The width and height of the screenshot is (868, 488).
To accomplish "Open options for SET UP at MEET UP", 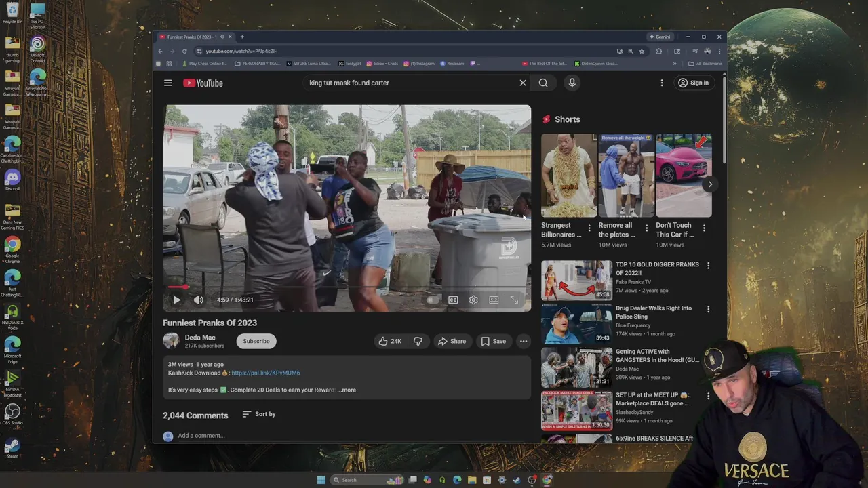I will click(x=708, y=396).
